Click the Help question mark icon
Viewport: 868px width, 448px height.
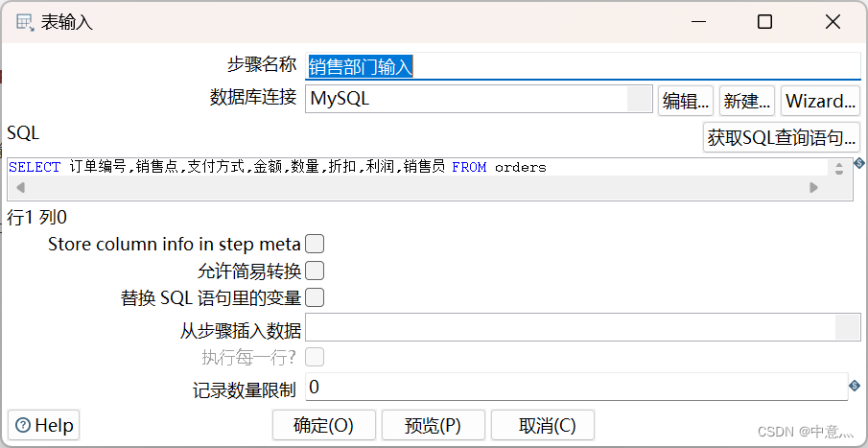[x=23, y=425]
